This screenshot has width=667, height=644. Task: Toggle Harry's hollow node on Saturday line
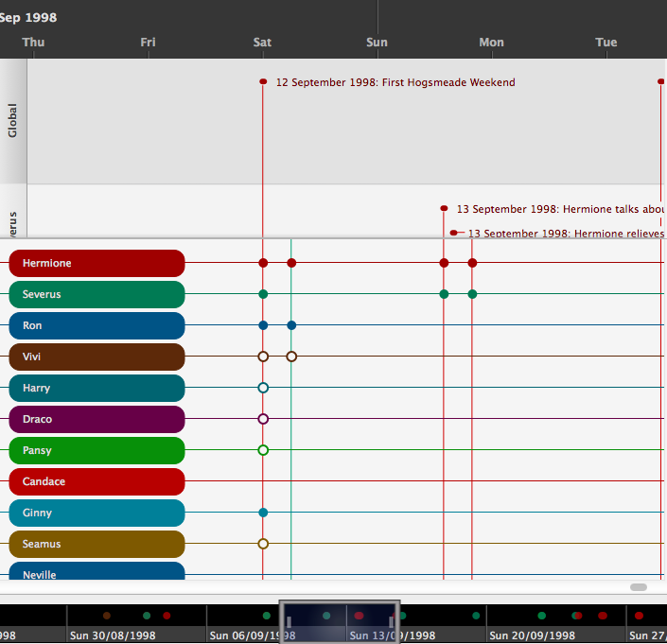point(263,388)
